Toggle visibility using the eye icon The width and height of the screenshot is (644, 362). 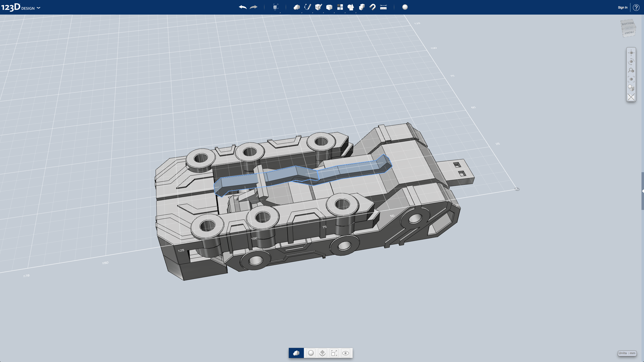coord(346,353)
